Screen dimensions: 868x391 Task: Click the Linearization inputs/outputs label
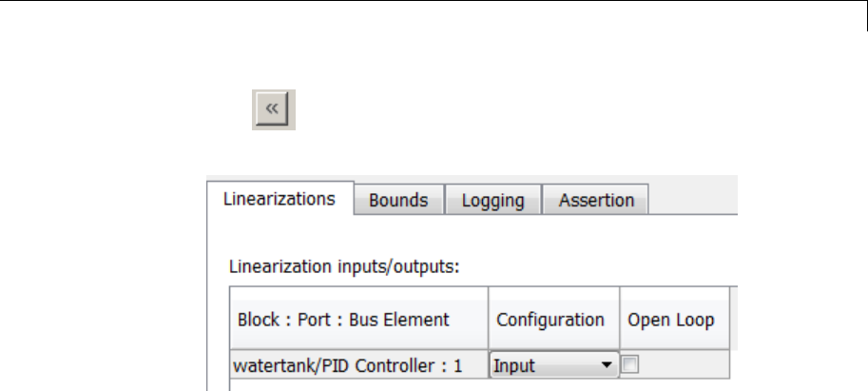pos(345,266)
